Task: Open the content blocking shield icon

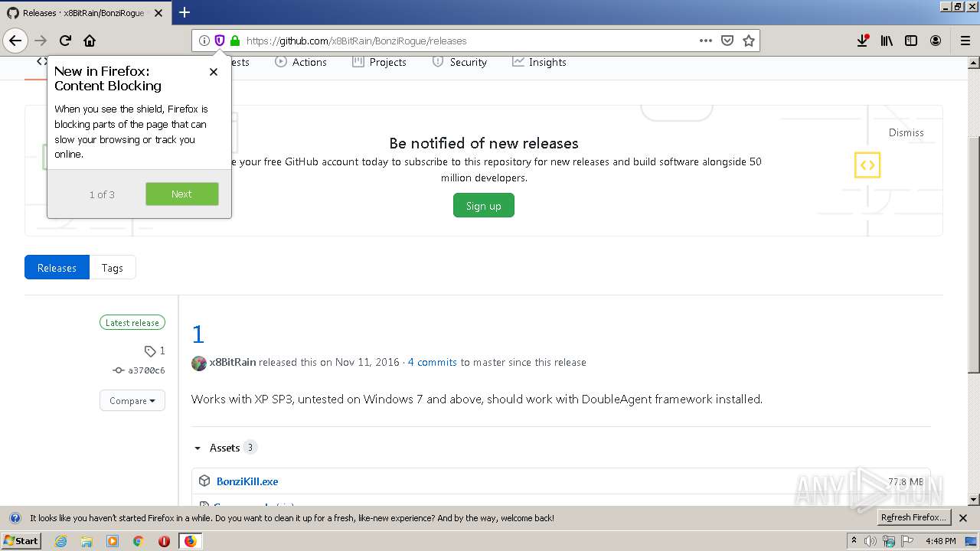Action: click(x=219, y=41)
